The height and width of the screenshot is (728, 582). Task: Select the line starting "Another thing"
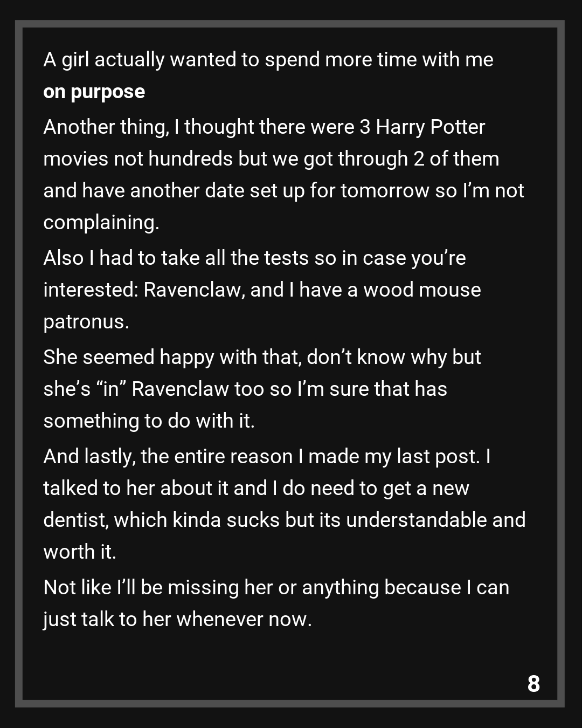pyautogui.click(x=264, y=127)
